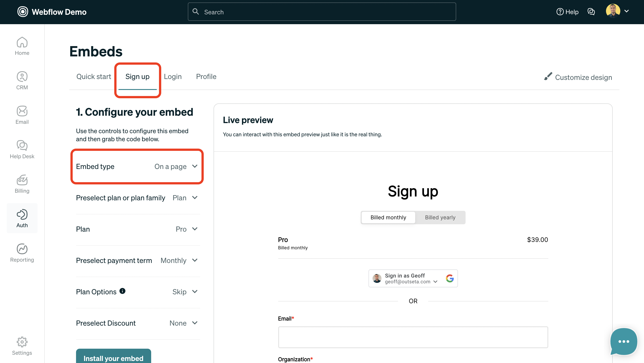
Task: Switch to the Login tab
Action: [172, 77]
